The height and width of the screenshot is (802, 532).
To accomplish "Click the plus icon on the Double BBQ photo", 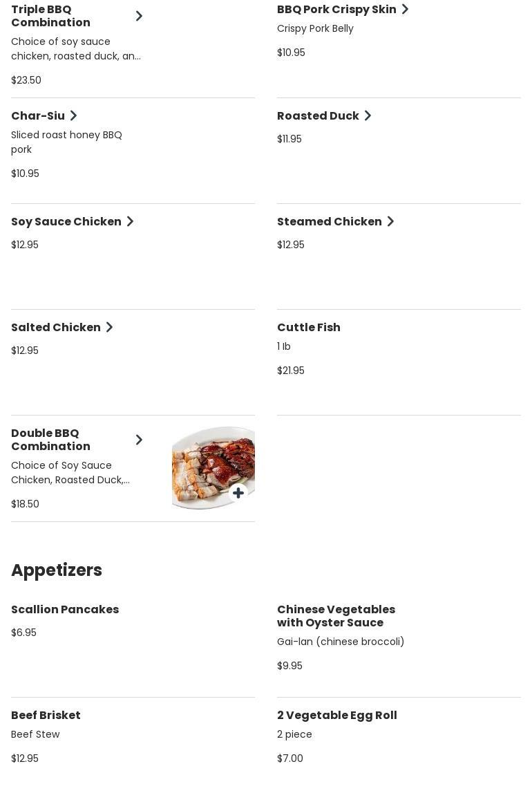I will coord(238,493).
